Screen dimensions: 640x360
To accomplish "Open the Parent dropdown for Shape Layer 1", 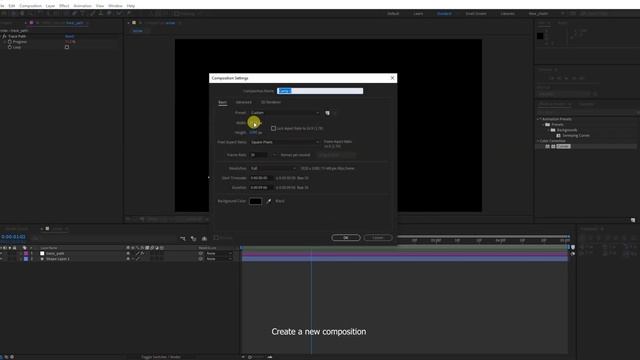I will [219, 259].
